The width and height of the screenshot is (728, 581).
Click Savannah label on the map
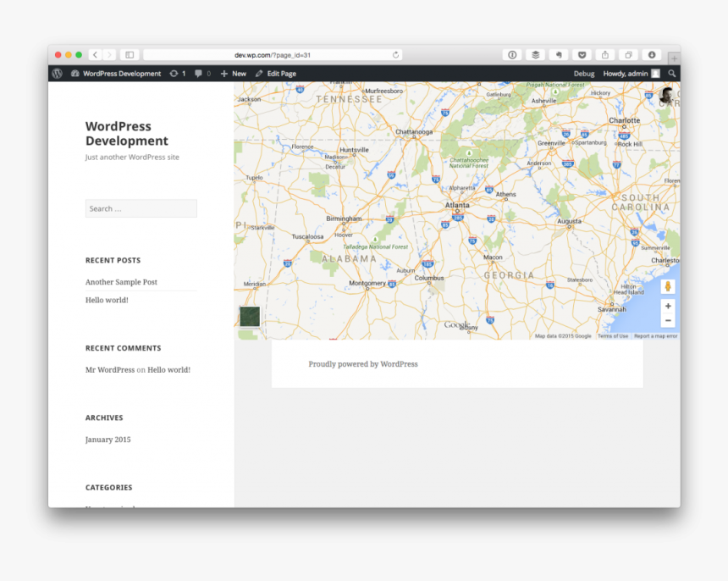click(x=612, y=309)
